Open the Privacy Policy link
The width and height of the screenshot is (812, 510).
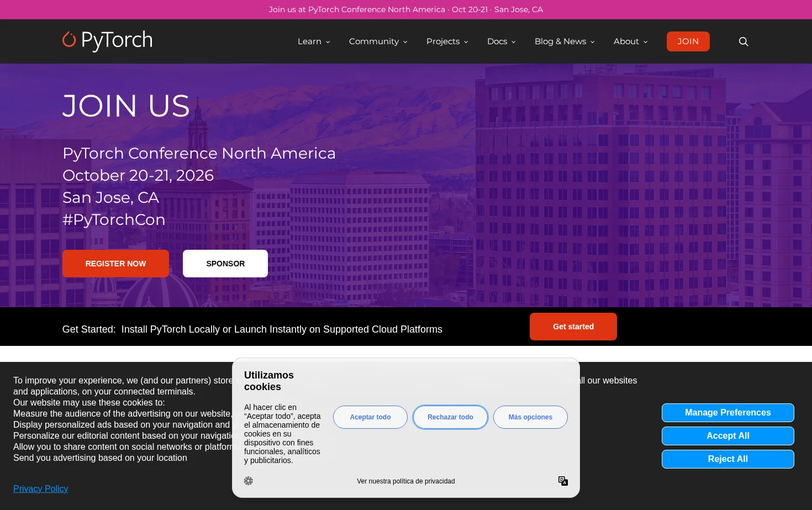click(41, 488)
